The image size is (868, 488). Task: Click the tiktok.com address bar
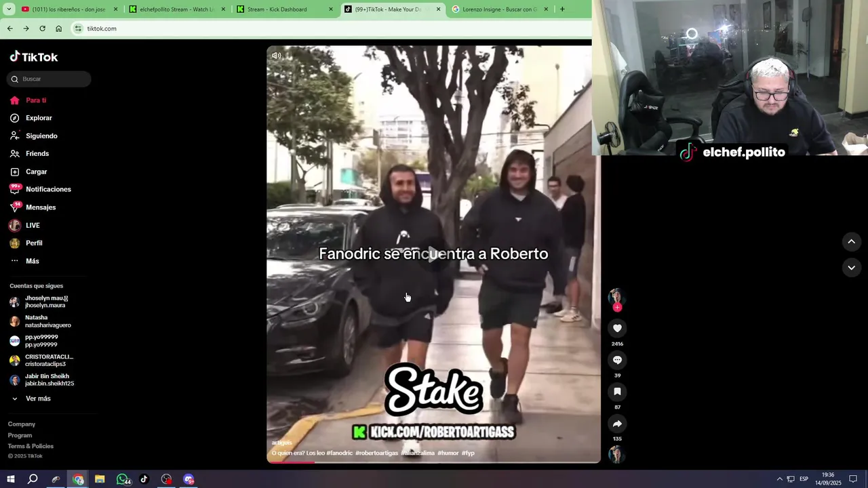coord(331,28)
